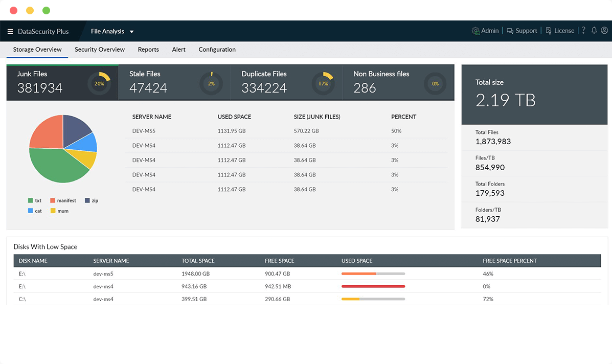Open the Reports tab
Image resolution: width=612 pixels, height=364 pixels.
pos(148,50)
